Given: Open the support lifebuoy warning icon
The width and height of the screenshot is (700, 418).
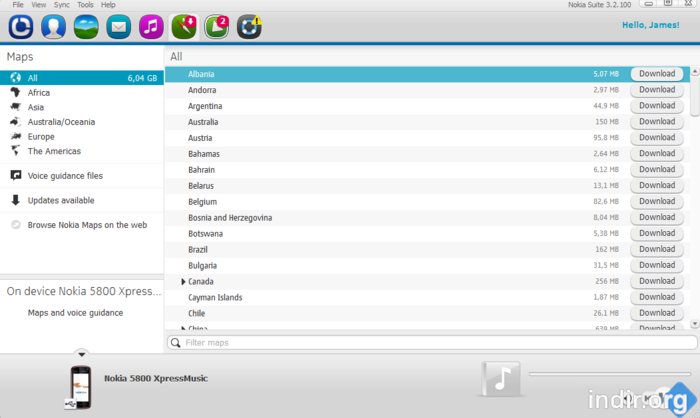Looking at the screenshot, I should coord(249,27).
